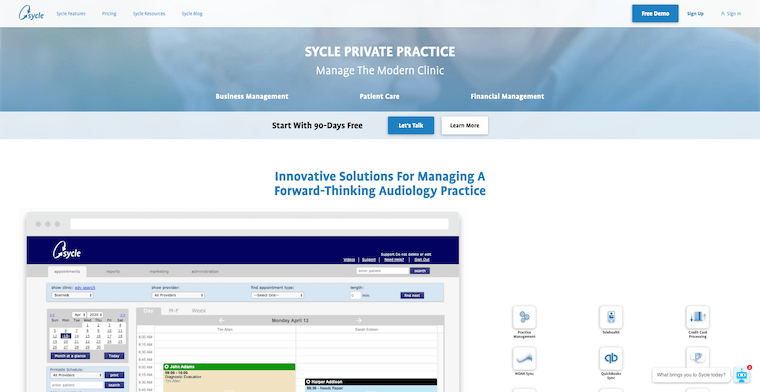Image resolution: width=760 pixels, height=392 pixels.
Task: Click the top enter patient search field
Action: click(382, 271)
